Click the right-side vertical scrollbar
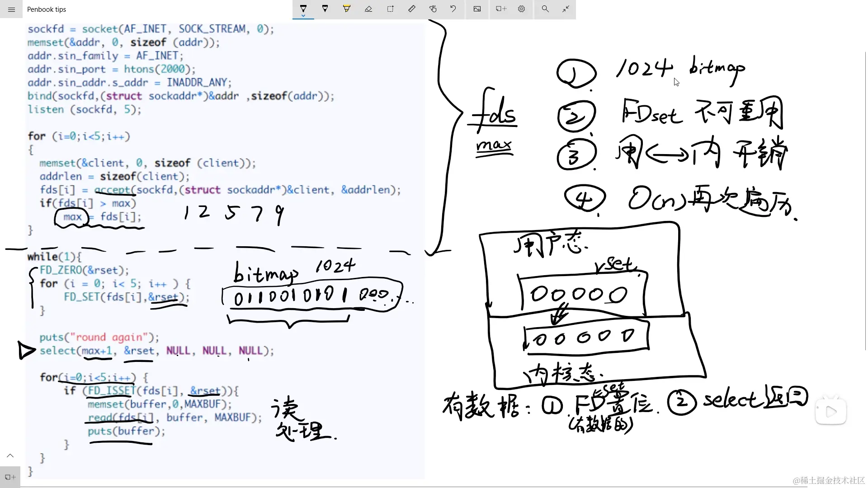Screen dimensions: 868x488 (x=865, y=201)
